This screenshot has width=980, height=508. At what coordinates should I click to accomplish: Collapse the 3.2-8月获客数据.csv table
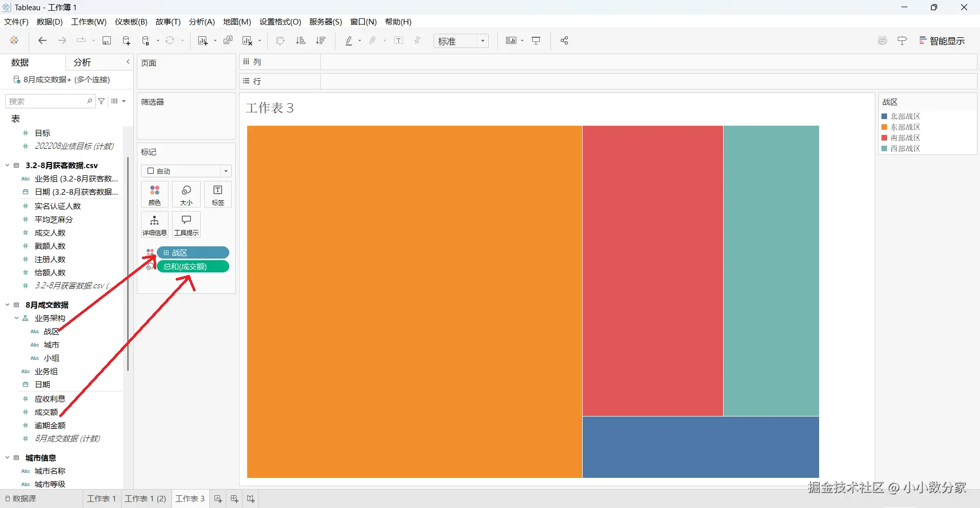click(8, 165)
